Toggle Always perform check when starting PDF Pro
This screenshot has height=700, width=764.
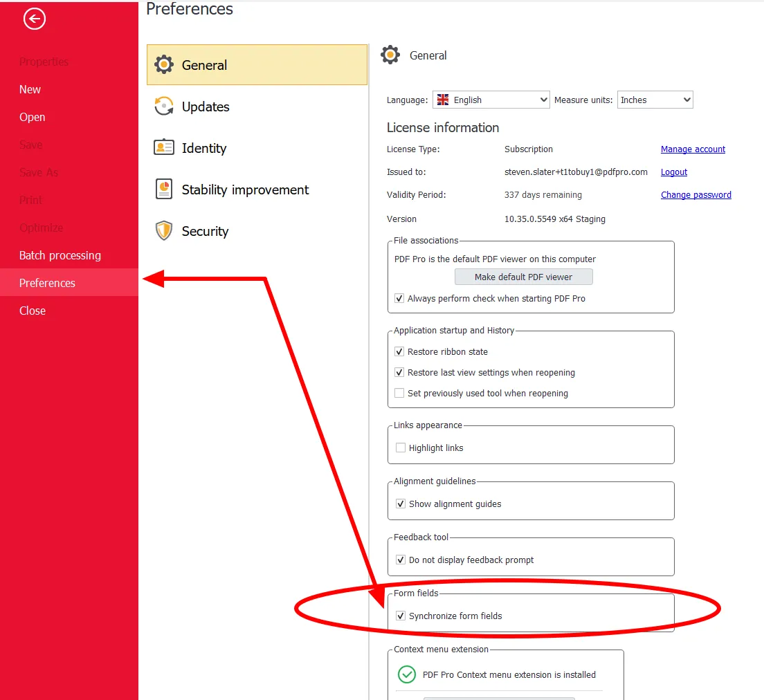coord(399,298)
